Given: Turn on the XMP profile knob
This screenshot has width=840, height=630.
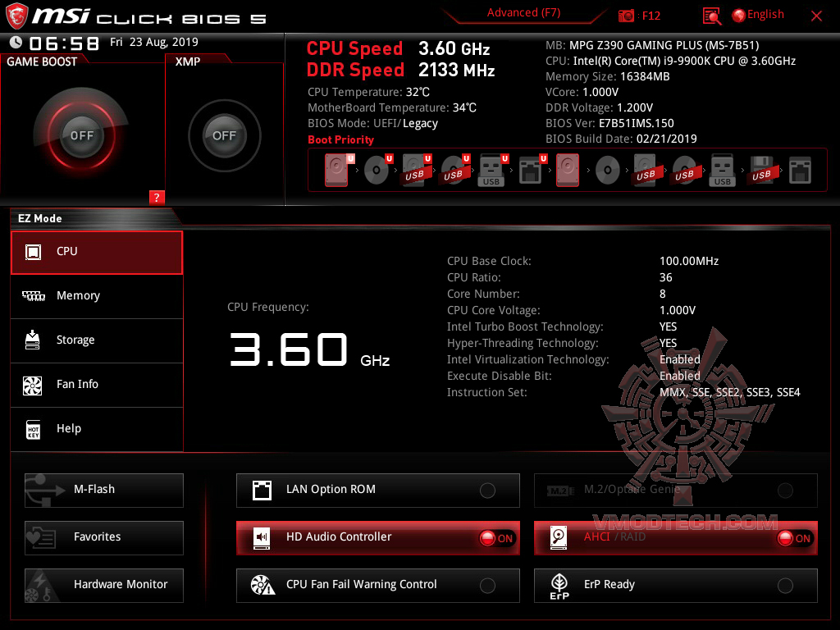Looking at the screenshot, I should pyautogui.click(x=225, y=135).
